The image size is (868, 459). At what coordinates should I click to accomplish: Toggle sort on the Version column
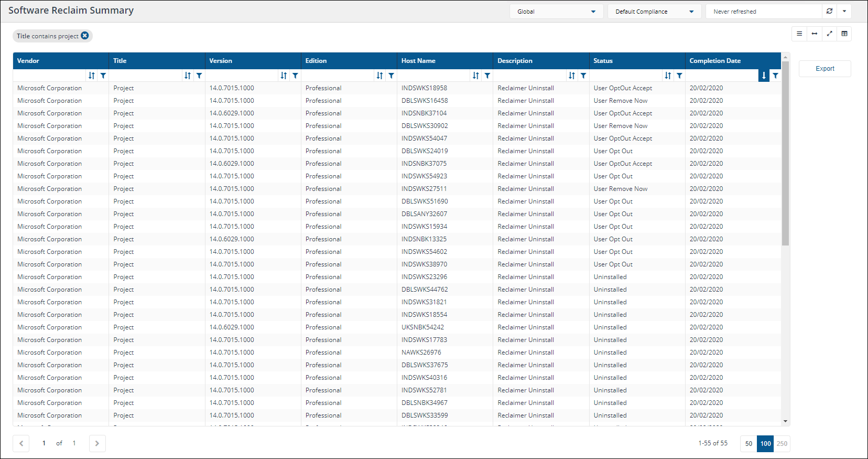point(284,76)
